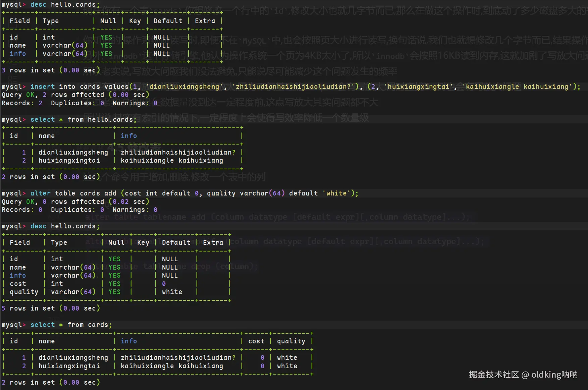588x390 pixels.
Task: Click the quality column header in the final result
Action: [x=291, y=341]
